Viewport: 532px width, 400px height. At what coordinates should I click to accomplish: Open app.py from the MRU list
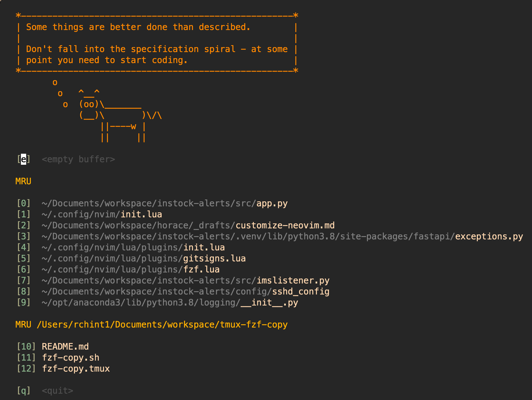[x=152, y=203]
